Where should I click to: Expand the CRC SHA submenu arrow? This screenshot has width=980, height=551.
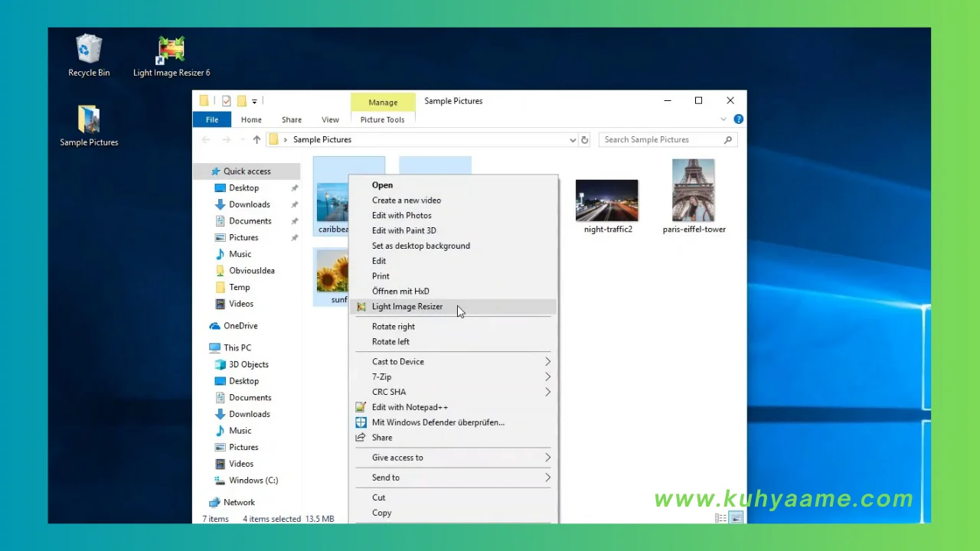coord(547,392)
